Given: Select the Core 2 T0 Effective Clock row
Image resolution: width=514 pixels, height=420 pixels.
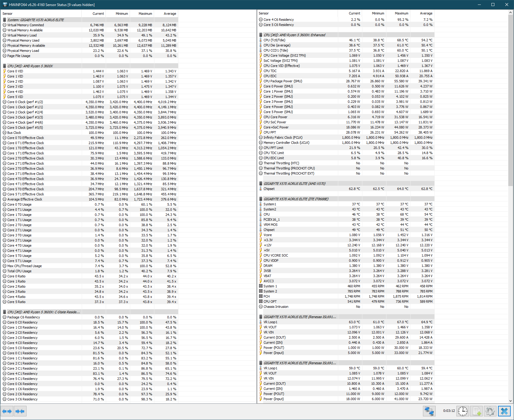Looking at the screenshot, I should (90, 158).
